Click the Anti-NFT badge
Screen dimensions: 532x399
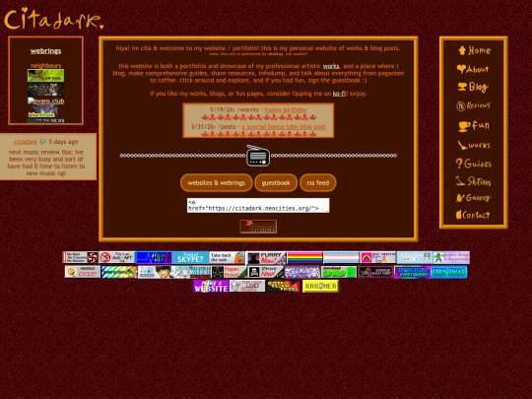pos(117,257)
